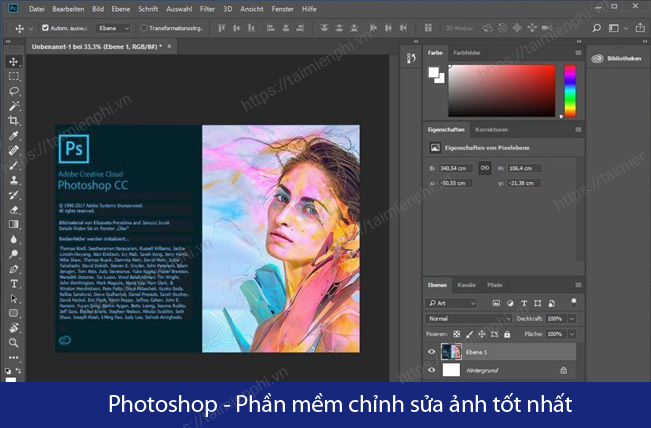Open the Bearbeiten menu
Viewport: 651px width, 428px height.
pyautogui.click(x=69, y=9)
